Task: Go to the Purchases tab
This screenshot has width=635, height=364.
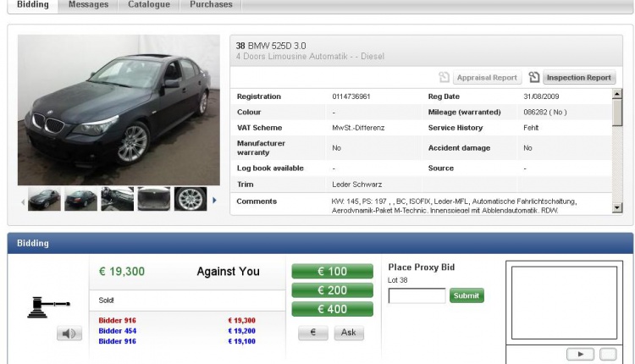Action: (x=211, y=5)
